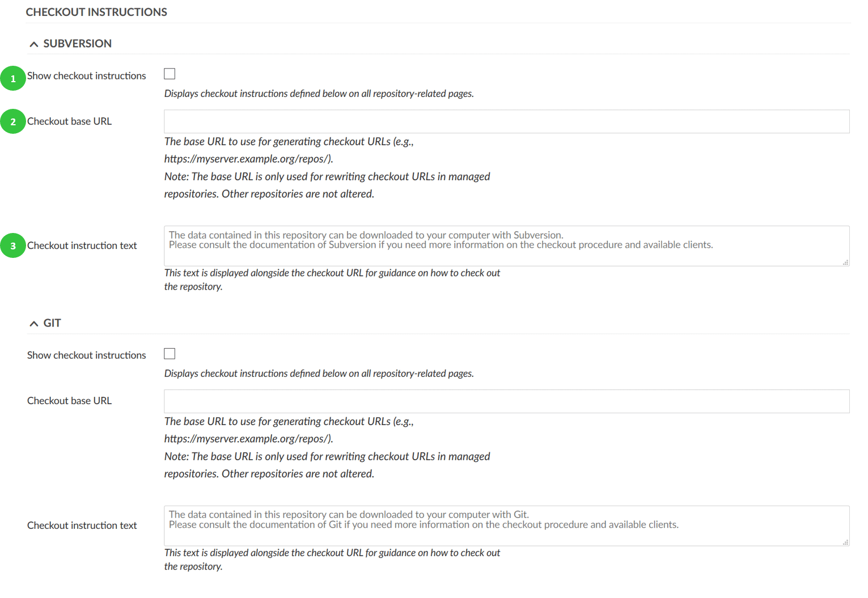Click the Subversion checkout instruction text area
Viewport: 868px width, 598px height.
click(506, 246)
